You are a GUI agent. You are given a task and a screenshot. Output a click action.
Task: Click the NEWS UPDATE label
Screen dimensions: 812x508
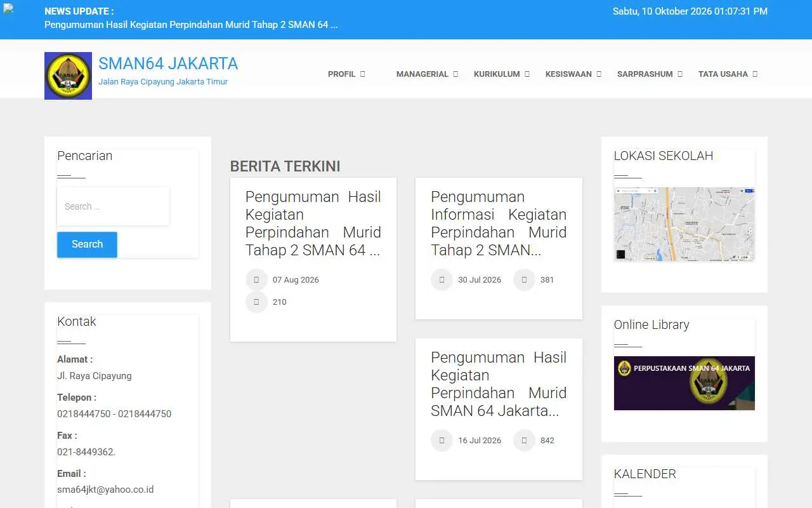click(79, 11)
